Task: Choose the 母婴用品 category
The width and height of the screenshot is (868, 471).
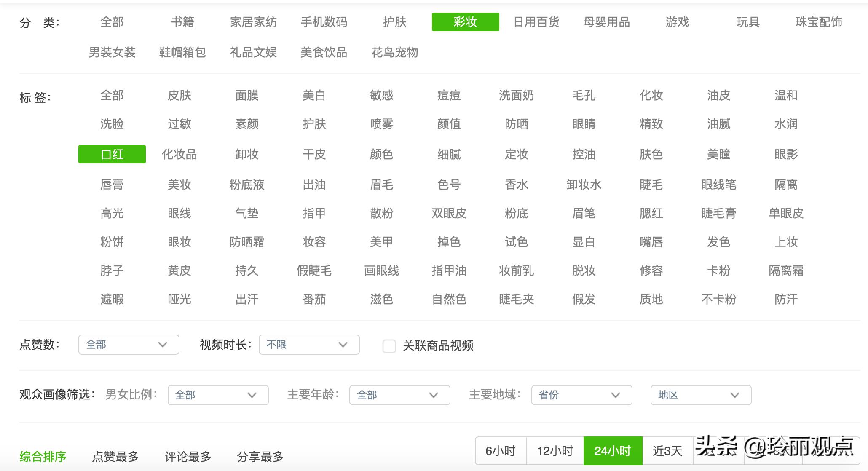Action: tap(607, 22)
